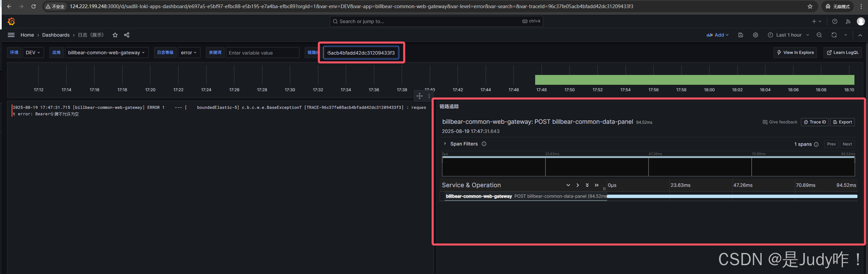This screenshot has width=868, height=274.
Task: Focus the Search or jump to box
Action: coord(436,21)
